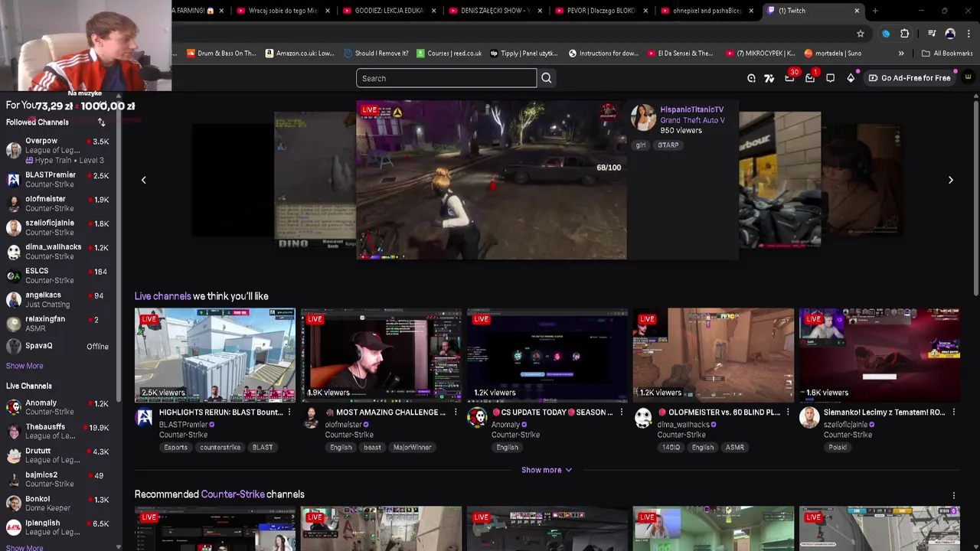The image size is (980, 551).
Task: Open options for the CS UPDATE TODAY stream
Action: [x=621, y=412]
